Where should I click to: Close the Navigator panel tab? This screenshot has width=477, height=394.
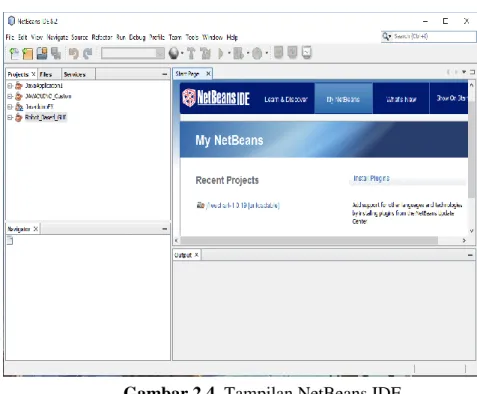[35, 229]
